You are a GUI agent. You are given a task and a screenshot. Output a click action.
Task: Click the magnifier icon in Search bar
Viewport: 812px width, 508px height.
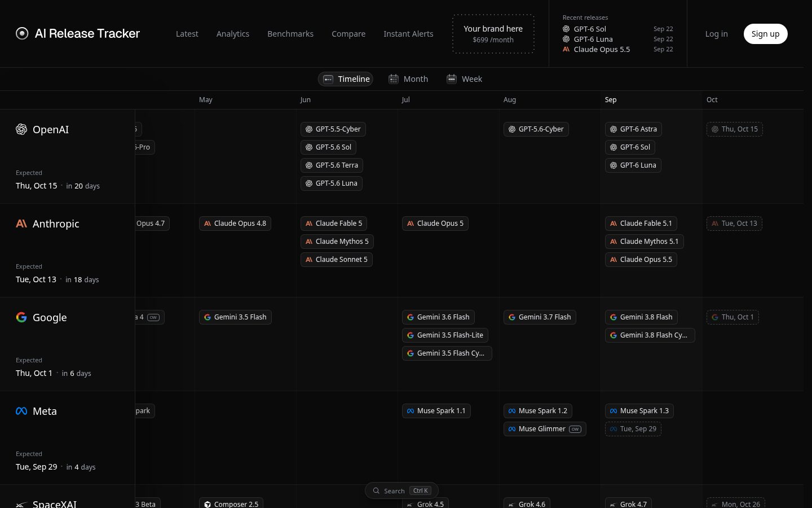coord(376,491)
